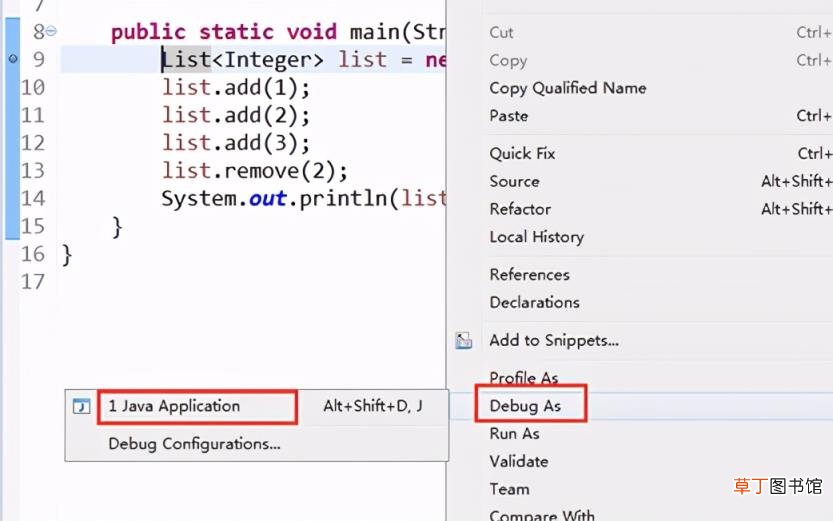Image resolution: width=833 pixels, height=521 pixels.
Task: Open Debug Configurations...
Action: pyautogui.click(x=194, y=443)
